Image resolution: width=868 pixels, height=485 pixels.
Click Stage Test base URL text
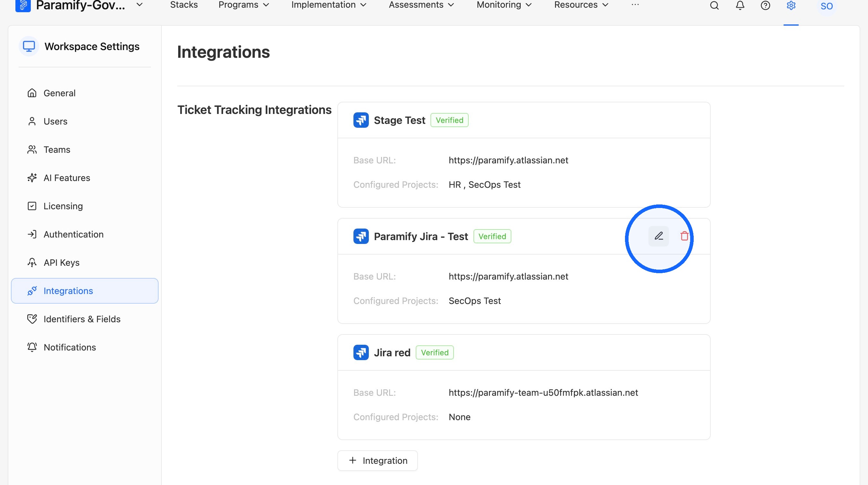coord(508,160)
